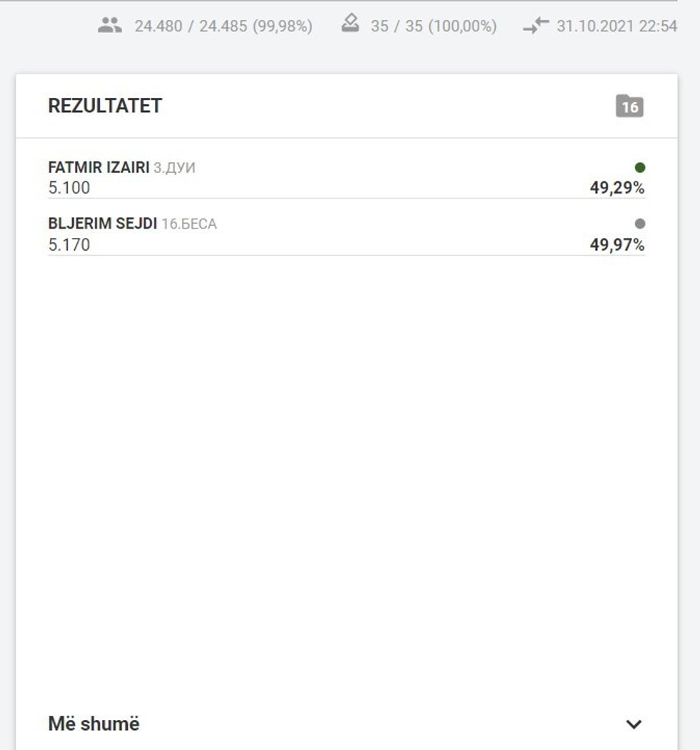
Task: Expand the section with the down chevron
Action: coord(634,724)
